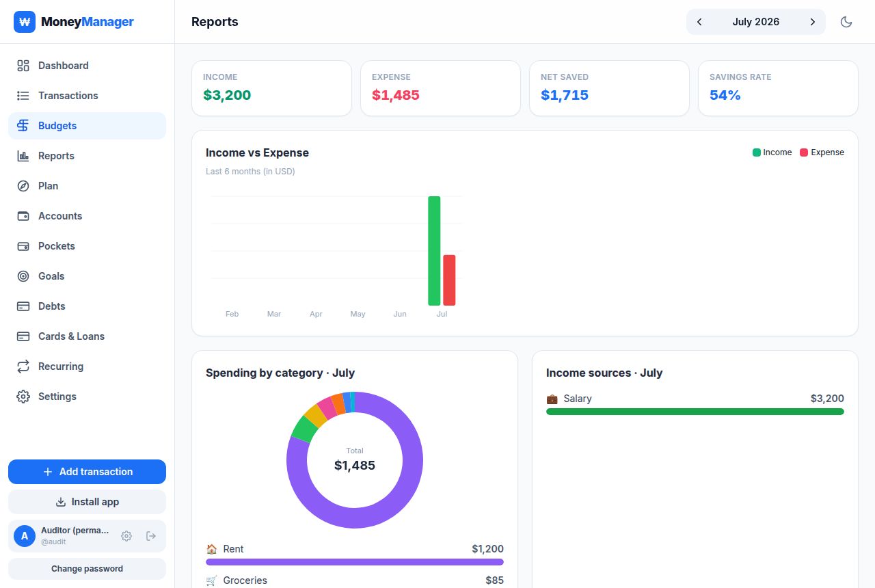Click the Auditor avatar circle
This screenshot has height=588, width=875.
coord(25,536)
